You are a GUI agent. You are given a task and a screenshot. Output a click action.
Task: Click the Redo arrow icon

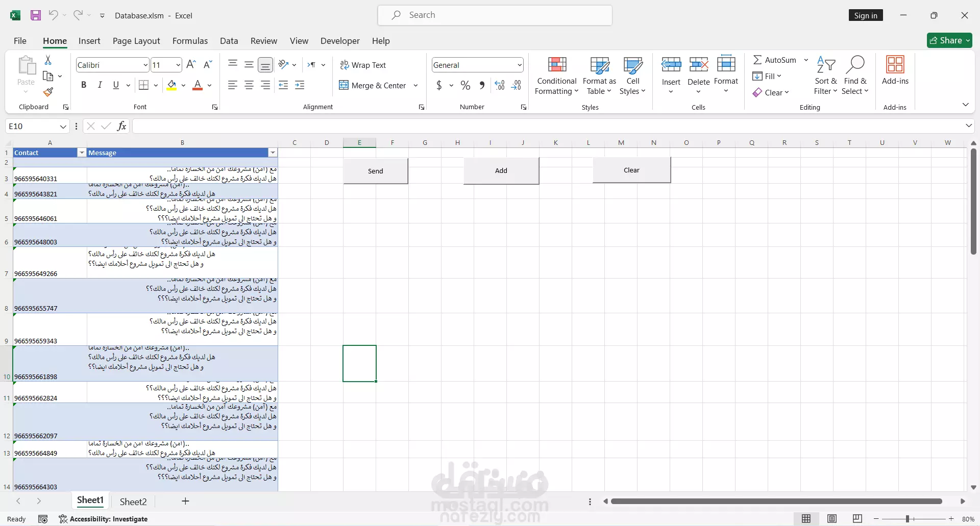coord(78,15)
